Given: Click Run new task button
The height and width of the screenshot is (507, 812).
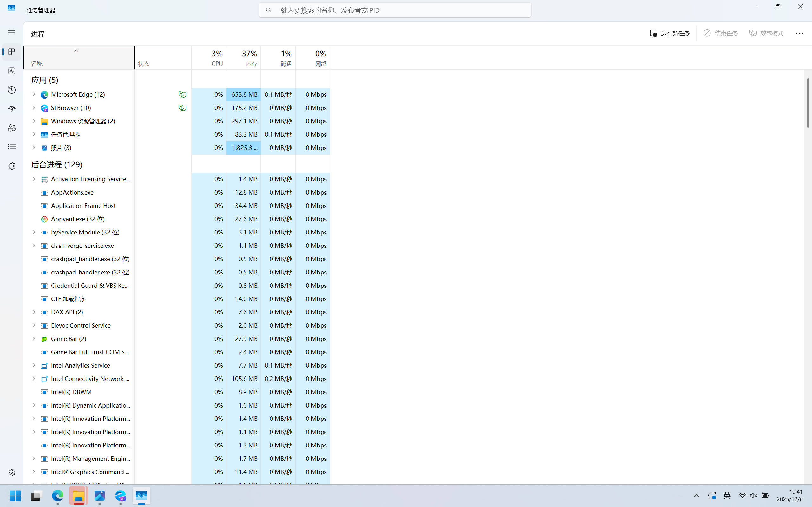Looking at the screenshot, I should point(669,33).
